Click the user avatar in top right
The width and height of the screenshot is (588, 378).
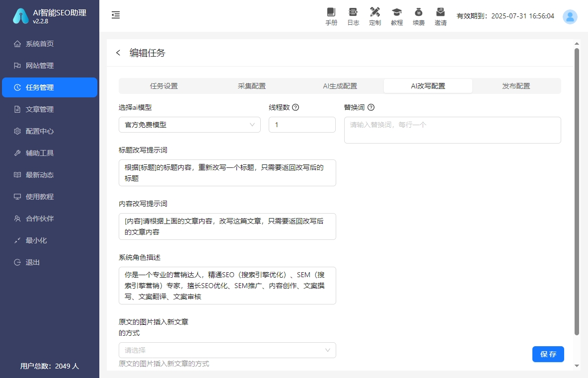(x=570, y=16)
